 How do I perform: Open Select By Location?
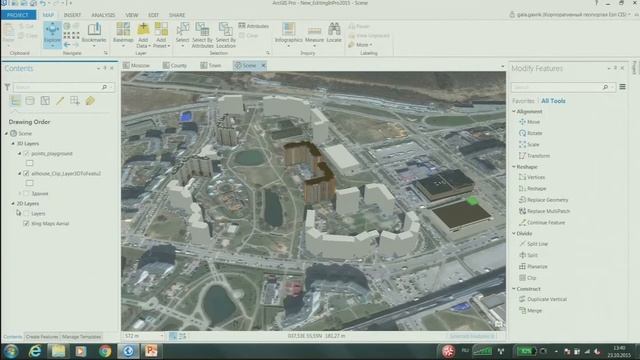[x=226, y=35]
